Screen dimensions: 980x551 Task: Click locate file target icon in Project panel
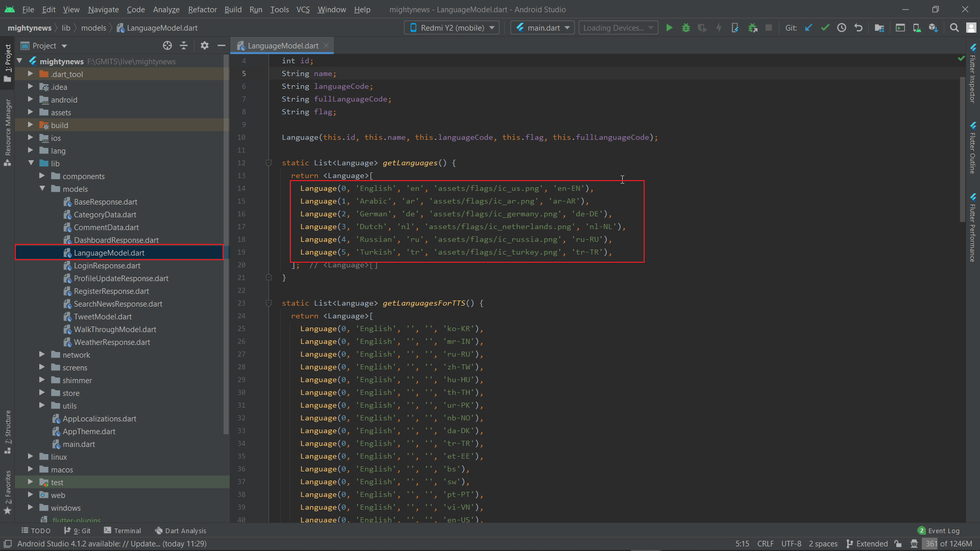[167, 46]
